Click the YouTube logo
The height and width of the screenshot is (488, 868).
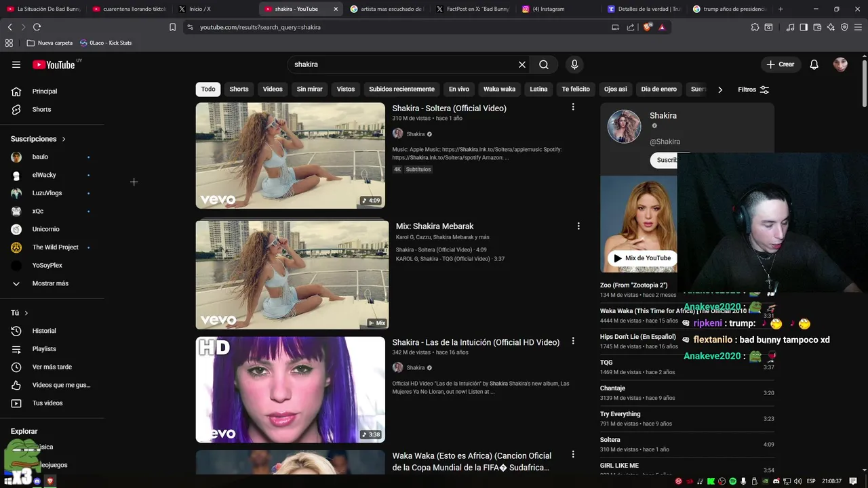[x=54, y=65]
